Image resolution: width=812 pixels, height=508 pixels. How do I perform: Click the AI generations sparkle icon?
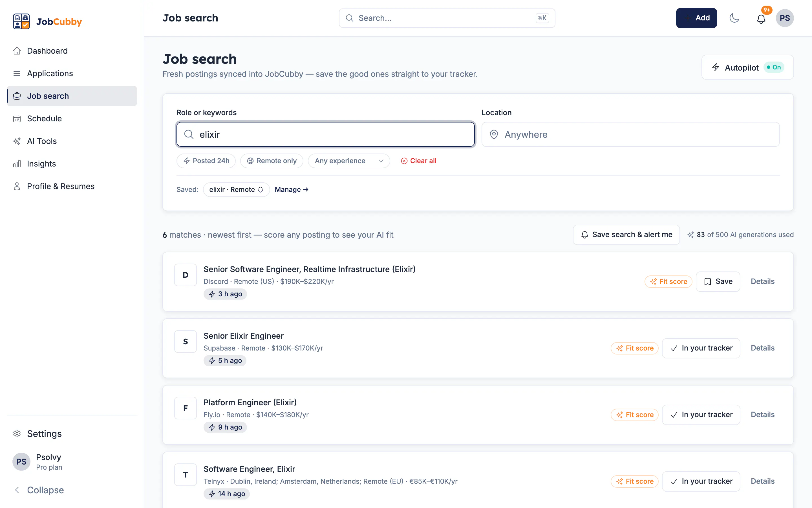click(x=690, y=235)
